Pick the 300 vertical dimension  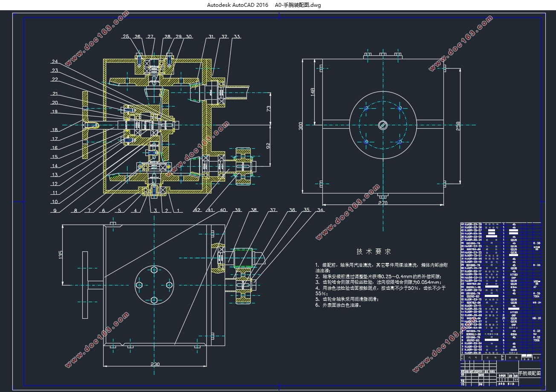pyautogui.click(x=301, y=126)
